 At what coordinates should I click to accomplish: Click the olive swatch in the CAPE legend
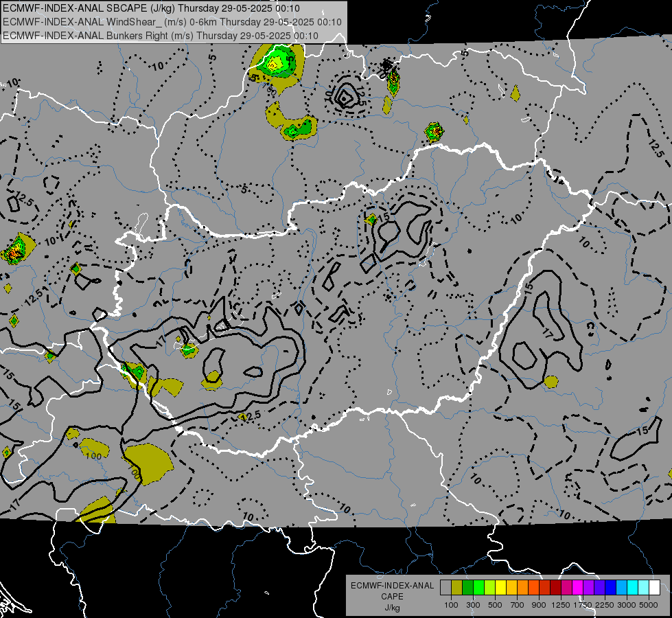pos(457,587)
